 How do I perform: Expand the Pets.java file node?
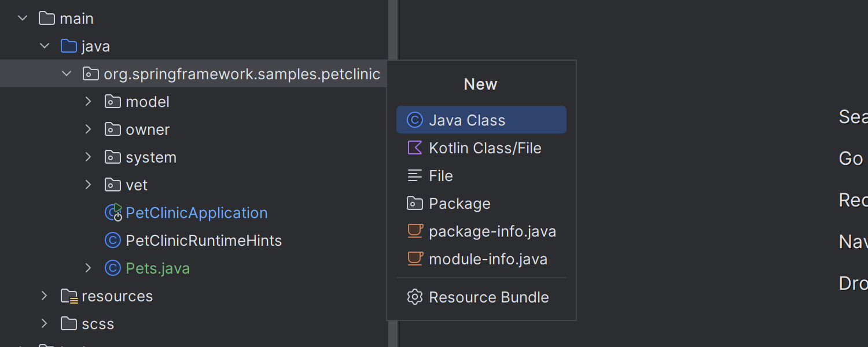[x=88, y=268]
